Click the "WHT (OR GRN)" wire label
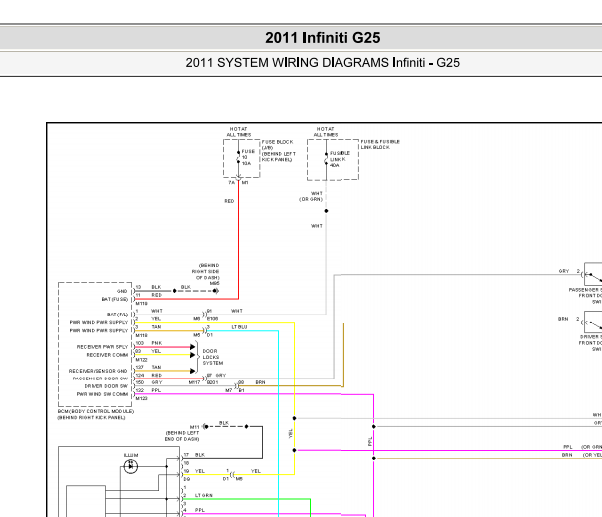The image size is (602, 517). (311, 197)
